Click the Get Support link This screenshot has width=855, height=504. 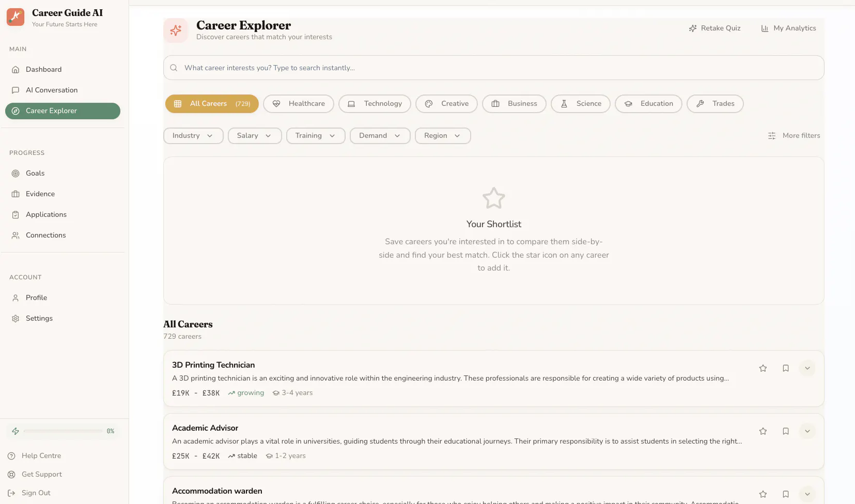point(35,475)
